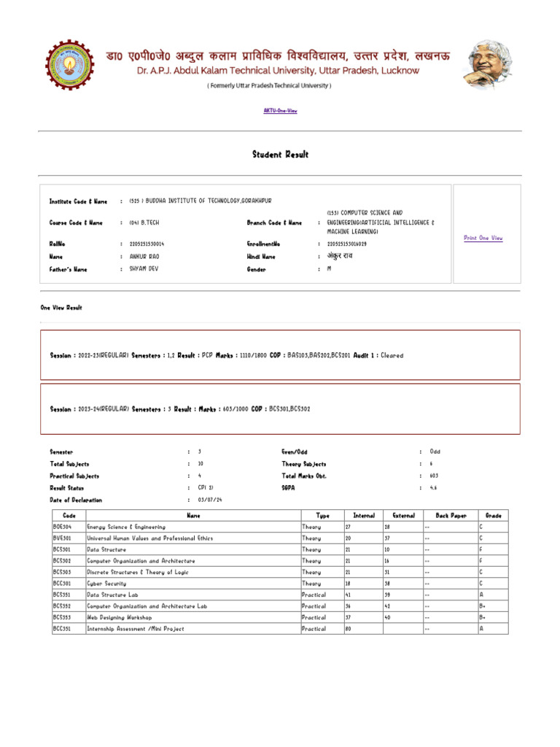560x747 pixels.
Task: Click internal marks 80 in Internship row
Action: 348,629
